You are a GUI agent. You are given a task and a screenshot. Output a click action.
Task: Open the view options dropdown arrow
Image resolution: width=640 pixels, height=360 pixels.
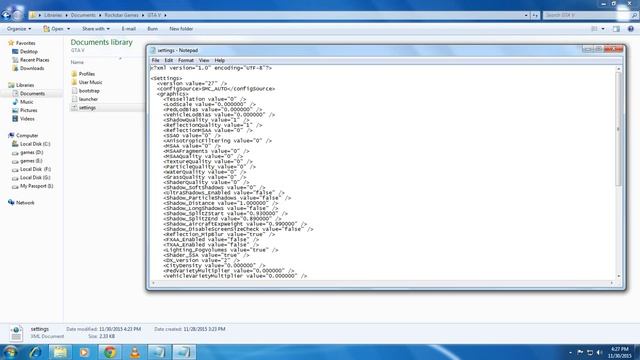pos(603,29)
